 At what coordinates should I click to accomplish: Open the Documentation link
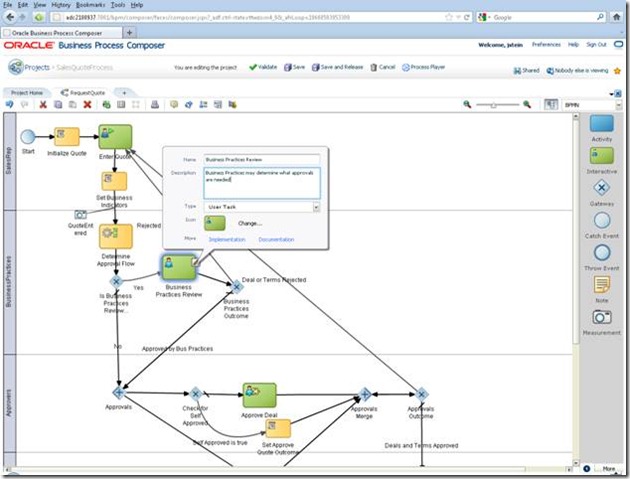(276, 240)
